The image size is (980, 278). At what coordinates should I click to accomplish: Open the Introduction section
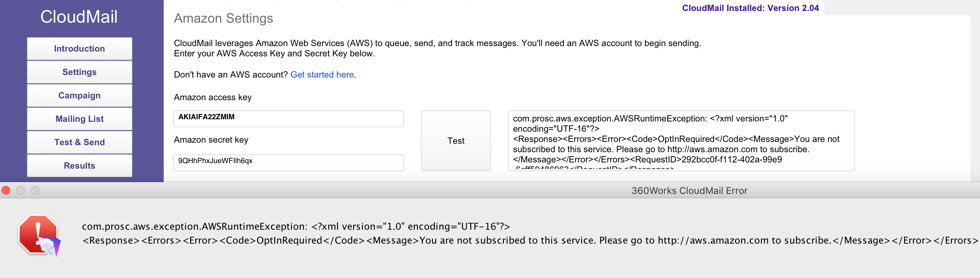pyautogui.click(x=80, y=49)
